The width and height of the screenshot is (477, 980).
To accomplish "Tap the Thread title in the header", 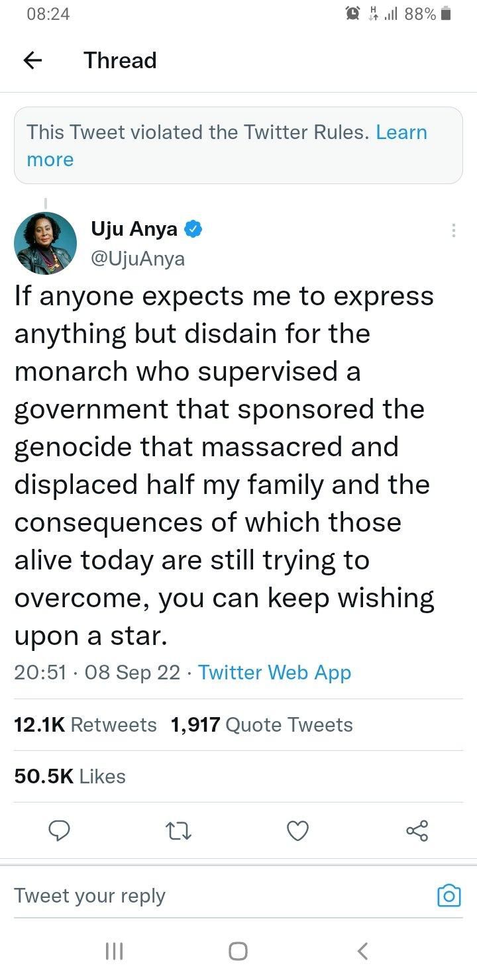I will tap(120, 60).
